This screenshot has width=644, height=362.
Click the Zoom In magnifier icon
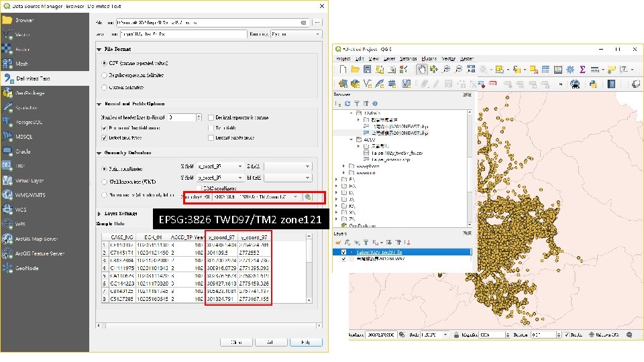pos(447,69)
